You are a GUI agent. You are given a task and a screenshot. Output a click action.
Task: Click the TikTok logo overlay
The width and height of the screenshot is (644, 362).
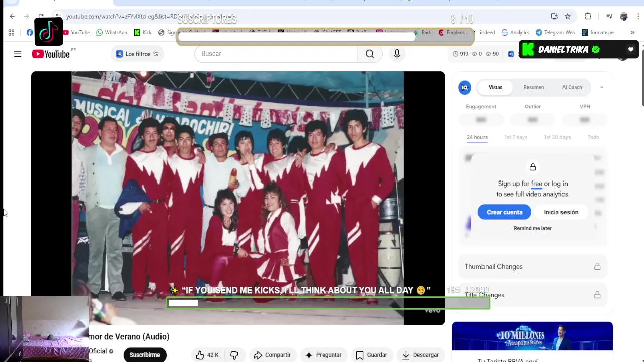(x=49, y=32)
